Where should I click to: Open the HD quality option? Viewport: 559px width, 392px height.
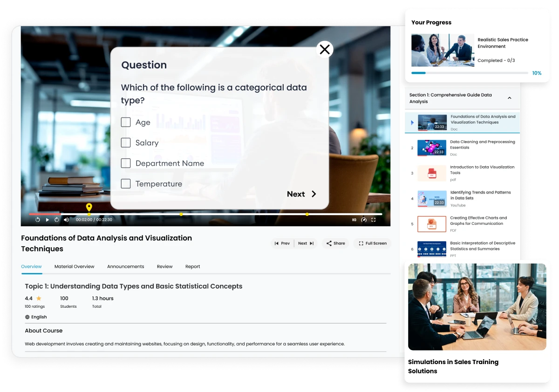[354, 219]
